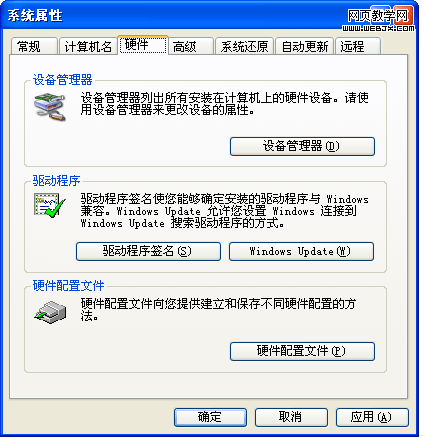The width and height of the screenshot is (425, 437).
Task: Click the 应用(A) button
Action: [x=372, y=417]
